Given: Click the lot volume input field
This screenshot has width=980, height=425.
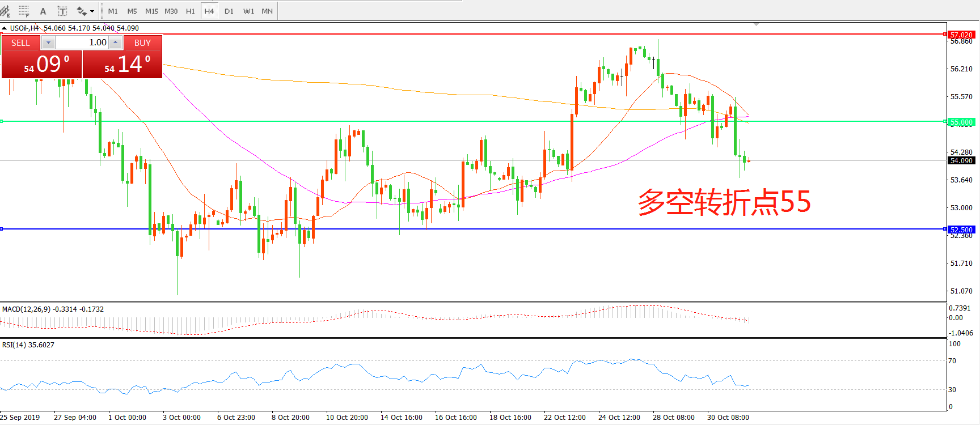Looking at the screenshot, I should (x=82, y=42).
